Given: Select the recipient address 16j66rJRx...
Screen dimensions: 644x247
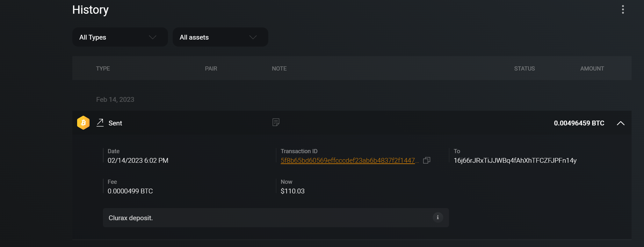Looking at the screenshot, I should (x=515, y=161).
